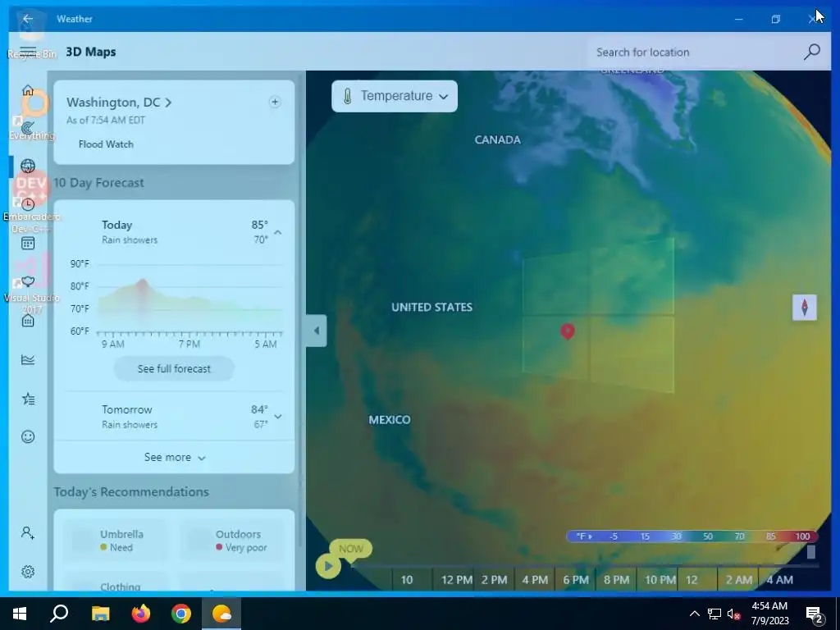Switch to Weather app on taskbar

coord(221,614)
